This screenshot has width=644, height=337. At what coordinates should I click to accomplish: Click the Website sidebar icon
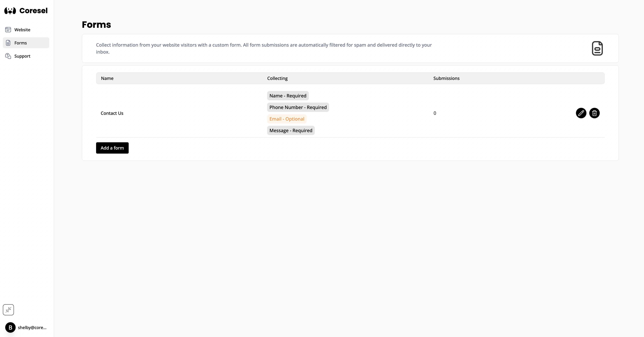tap(8, 30)
